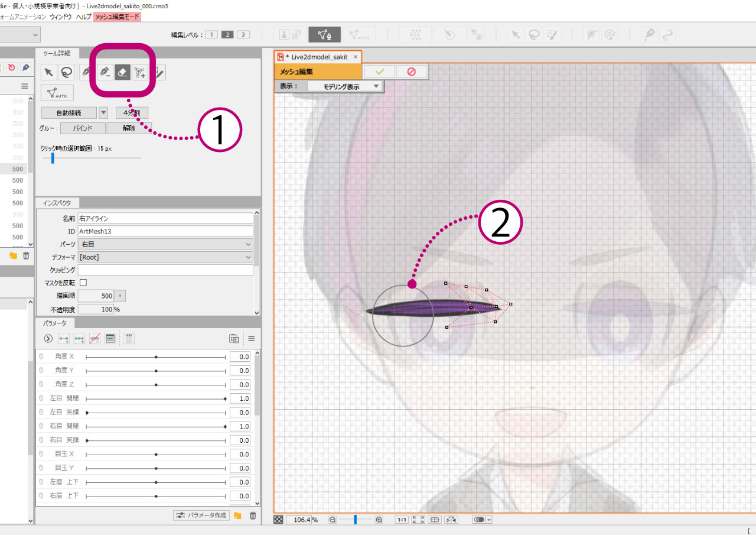756x535 pixels.
Task: Click the automatic mesh generator AUTO button in tool details
Action: coord(57,93)
